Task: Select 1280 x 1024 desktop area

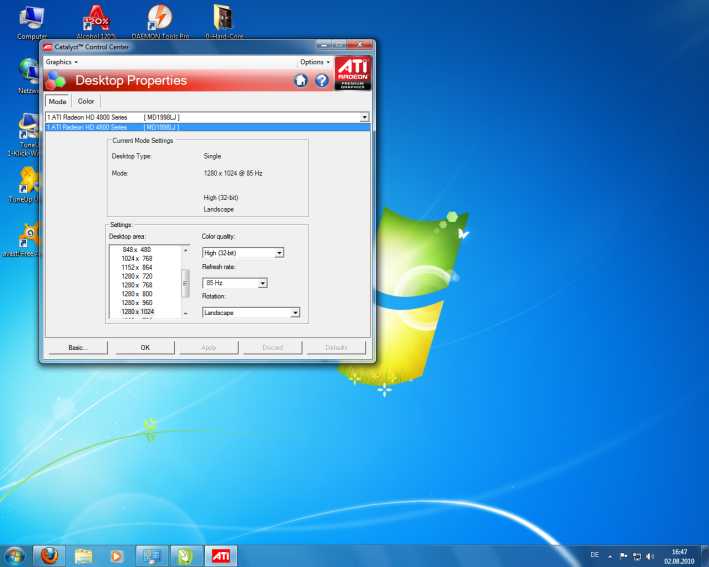Action: [137, 312]
